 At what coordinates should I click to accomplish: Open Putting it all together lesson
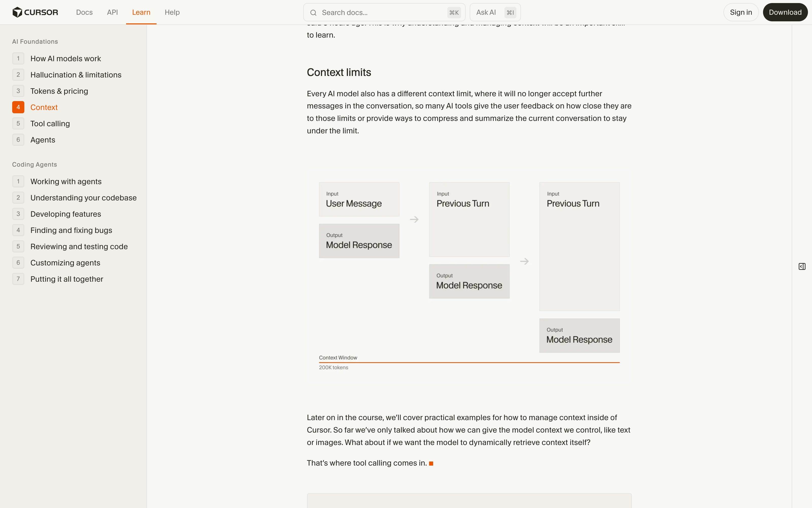(58, 279)
